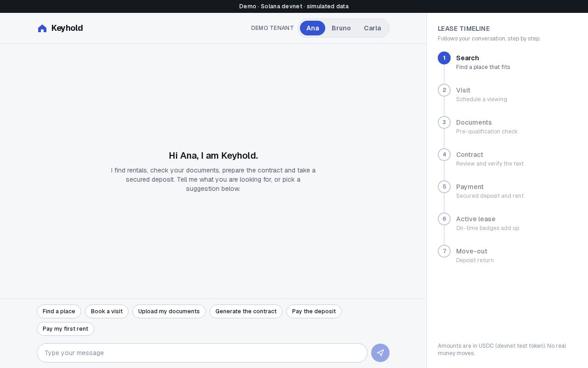The height and width of the screenshot is (368, 588).
Task: Click step 5 Payment timeline marker
Action: pos(444,187)
